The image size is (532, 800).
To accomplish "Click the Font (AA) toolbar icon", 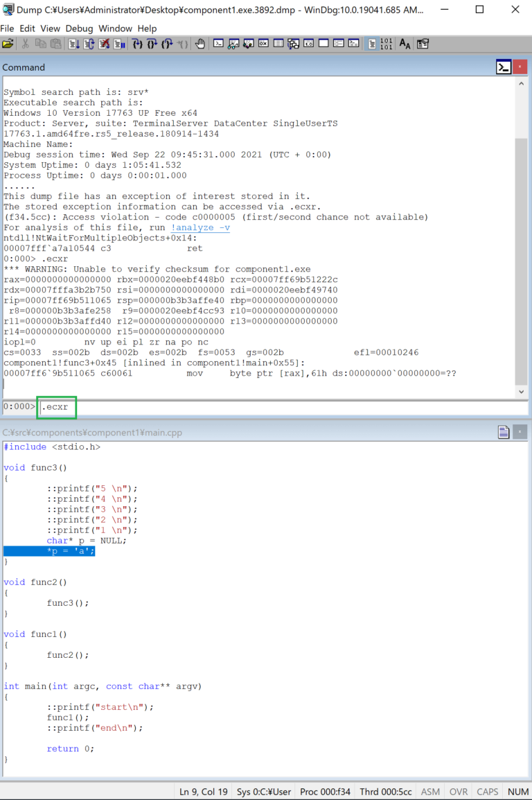I will coord(405,44).
